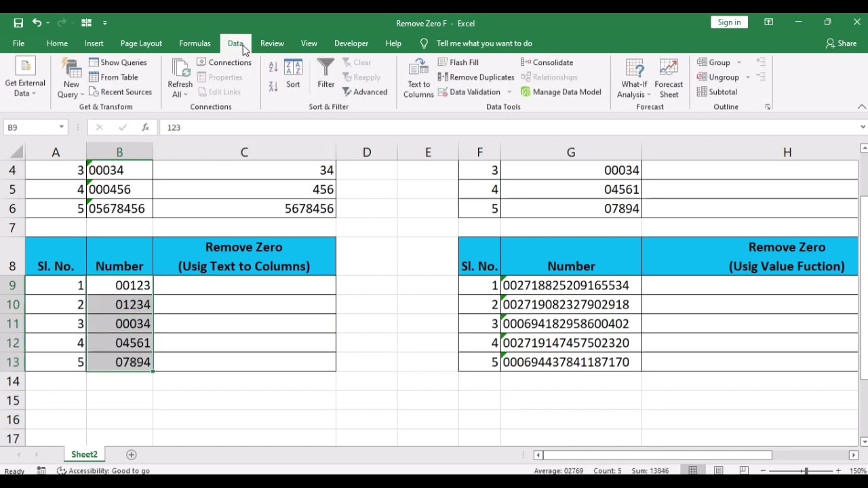The height and width of the screenshot is (488, 868).
Task: Sort A to Z ascending
Action: tap(273, 67)
